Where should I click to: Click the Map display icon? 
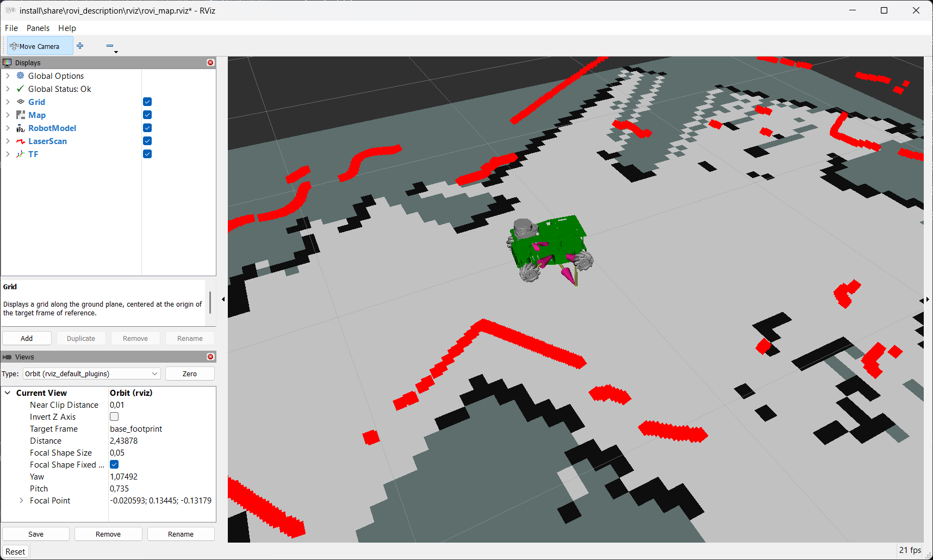(21, 115)
